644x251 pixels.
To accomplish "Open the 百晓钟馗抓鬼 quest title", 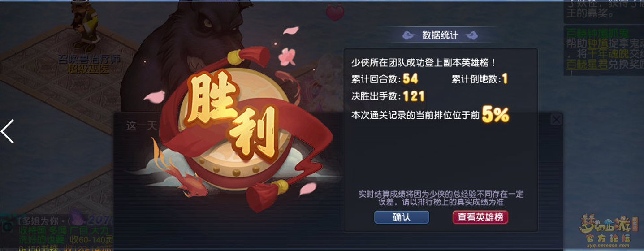I will 597,33.
